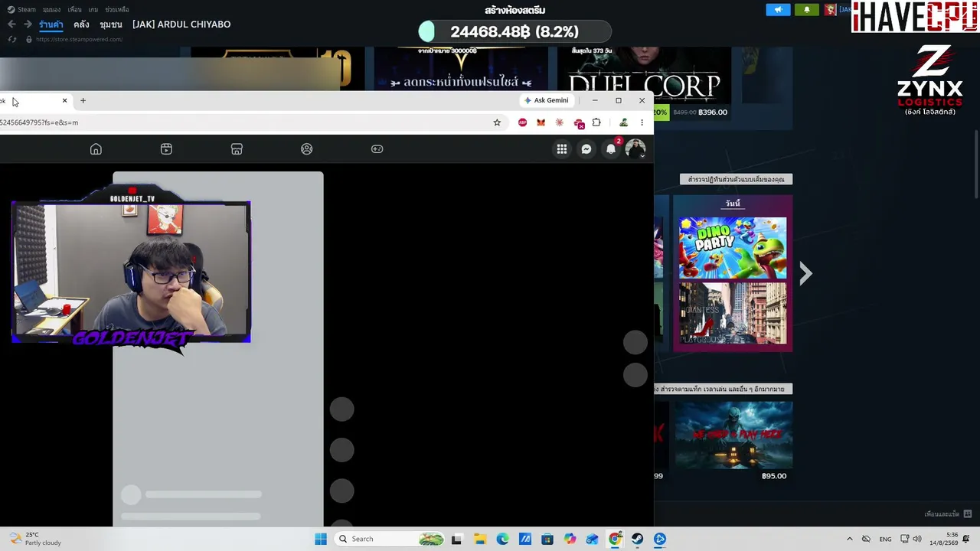Open ENG language switcher
This screenshot has width=980, height=551.
pyautogui.click(x=885, y=540)
